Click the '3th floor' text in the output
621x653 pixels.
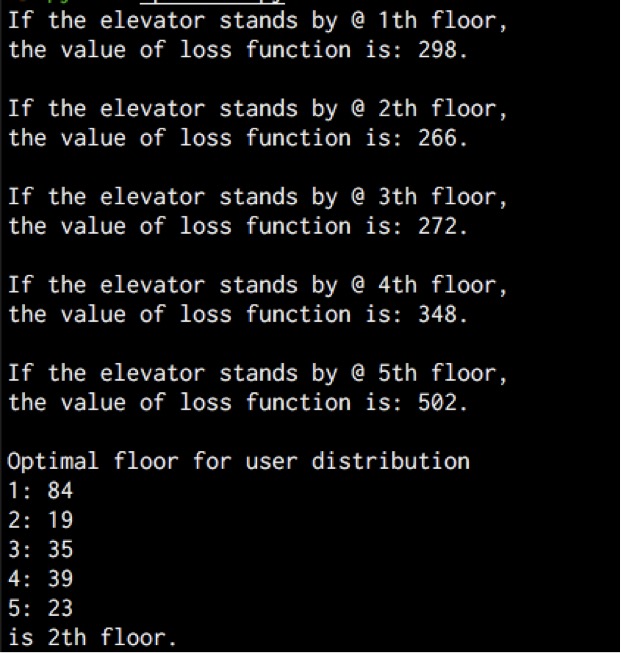[x=437, y=197]
